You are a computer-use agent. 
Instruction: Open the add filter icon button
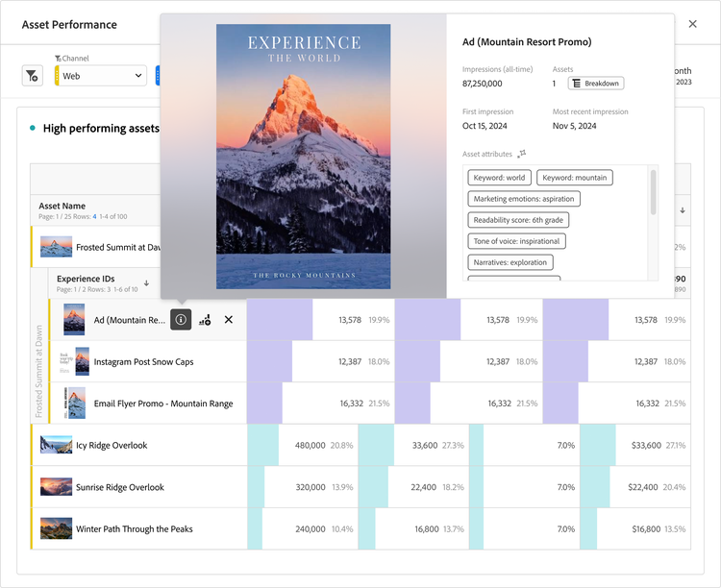pyautogui.click(x=32, y=76)
